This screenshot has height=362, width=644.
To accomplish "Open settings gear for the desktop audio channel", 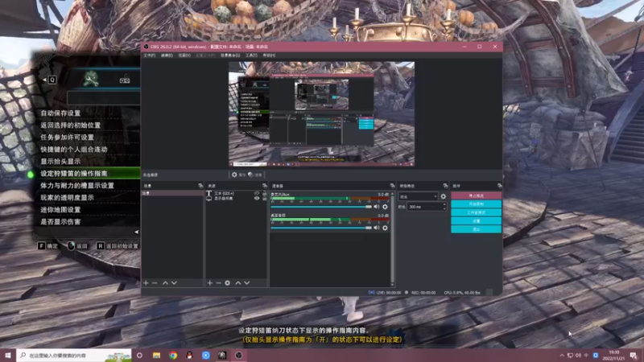I will point(385,228).
